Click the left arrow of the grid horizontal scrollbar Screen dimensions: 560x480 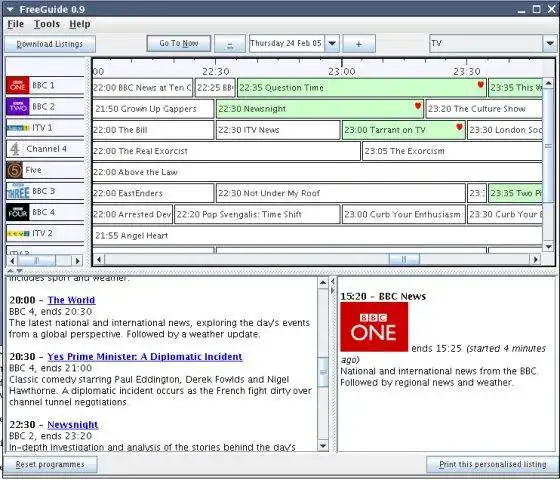(x=99, y=259)
